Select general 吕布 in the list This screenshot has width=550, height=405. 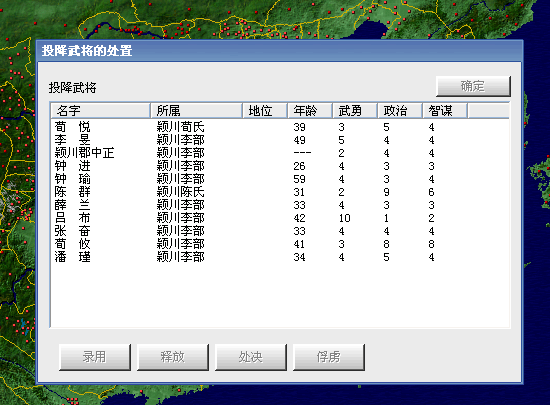tap(280, 218)
